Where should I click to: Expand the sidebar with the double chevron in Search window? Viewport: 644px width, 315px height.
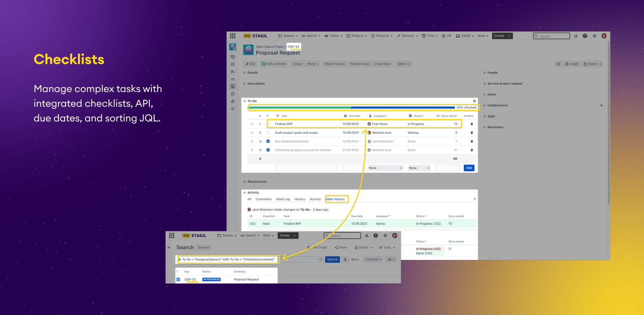(169, 247)
